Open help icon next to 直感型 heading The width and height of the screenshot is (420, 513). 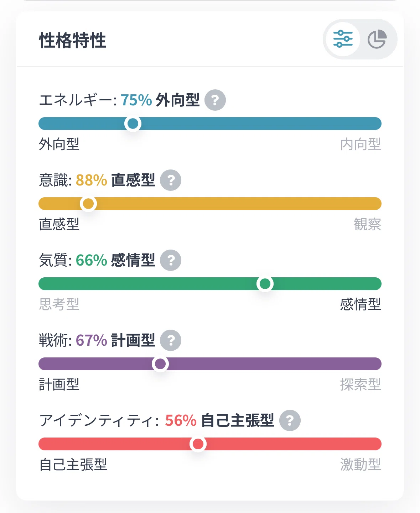(x=171, y=180)
